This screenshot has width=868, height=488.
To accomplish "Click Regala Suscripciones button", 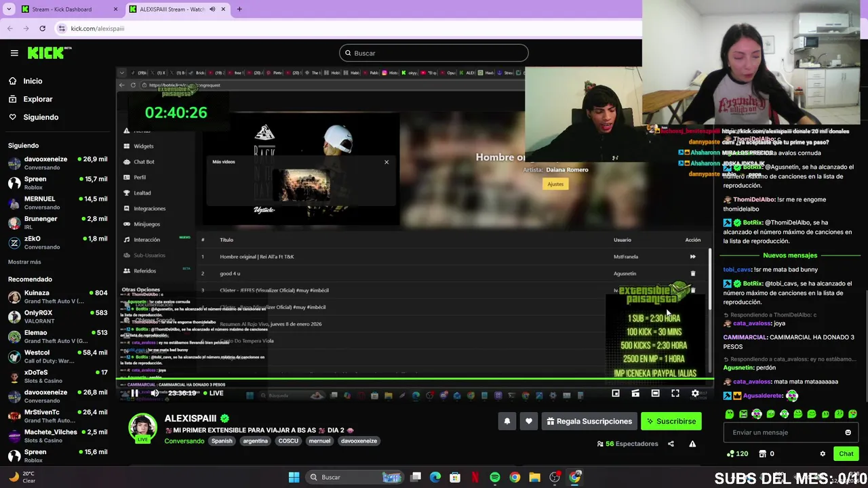I will pyautogui.click(x=589, y=421).
